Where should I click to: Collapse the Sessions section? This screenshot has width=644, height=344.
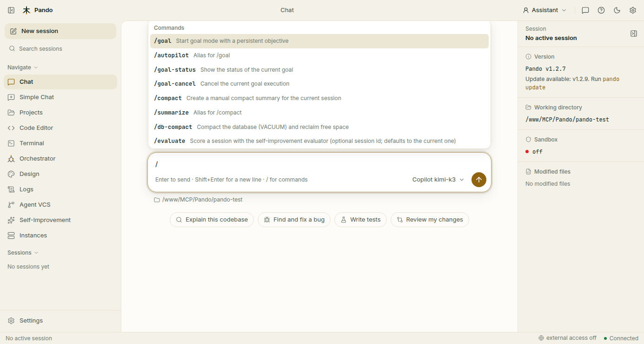(x=23, y=253)
